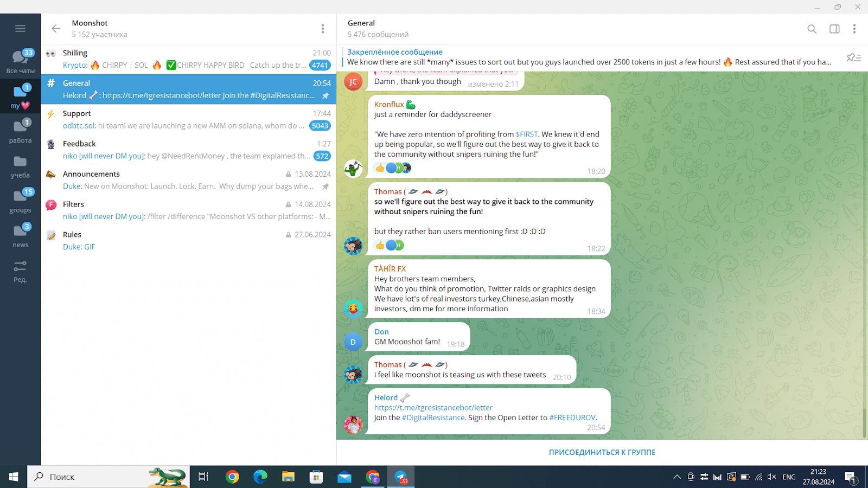868x488 pixels.
Task: Click Helord's avatar
Action: 353,425
